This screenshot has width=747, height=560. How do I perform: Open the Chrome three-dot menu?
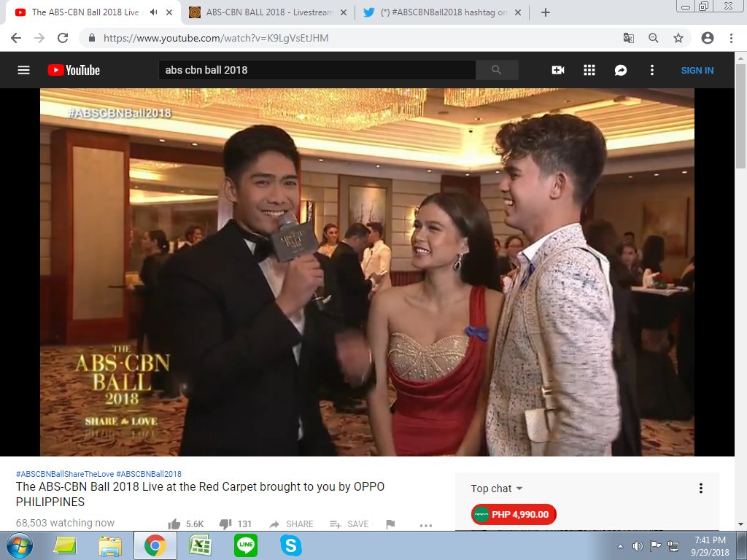click(731, 38)
